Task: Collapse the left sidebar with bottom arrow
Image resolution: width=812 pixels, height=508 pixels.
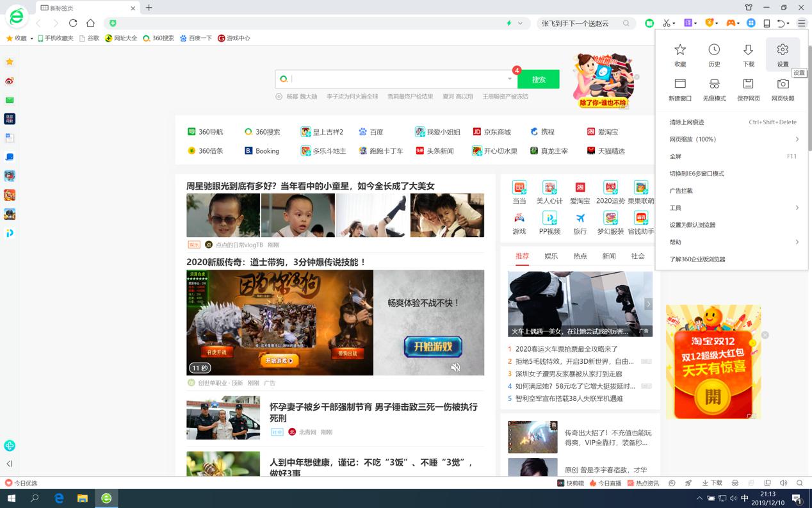Action: (x=10, y=463)
